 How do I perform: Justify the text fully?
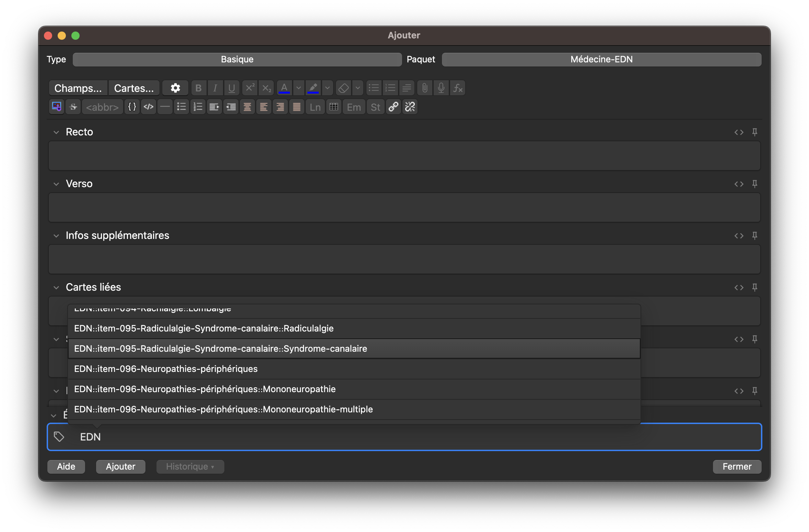[297, 107]
